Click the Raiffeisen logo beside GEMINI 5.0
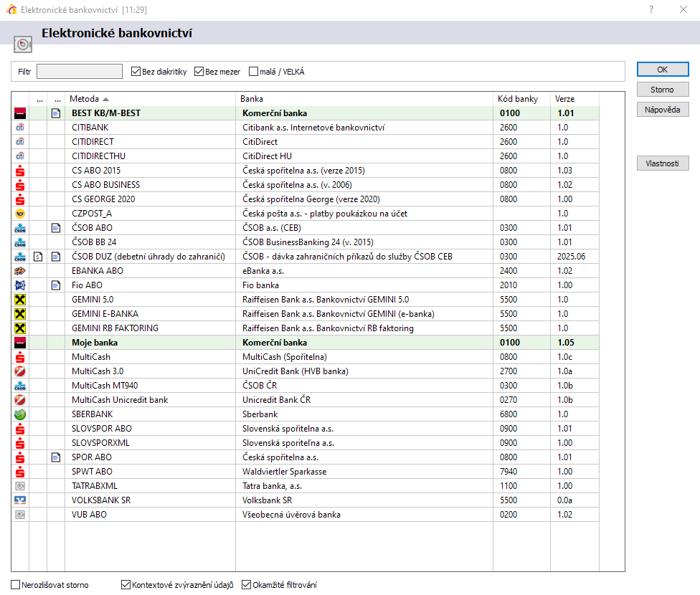The height and width of the screenshot is (595, 700). pos(20,300)
